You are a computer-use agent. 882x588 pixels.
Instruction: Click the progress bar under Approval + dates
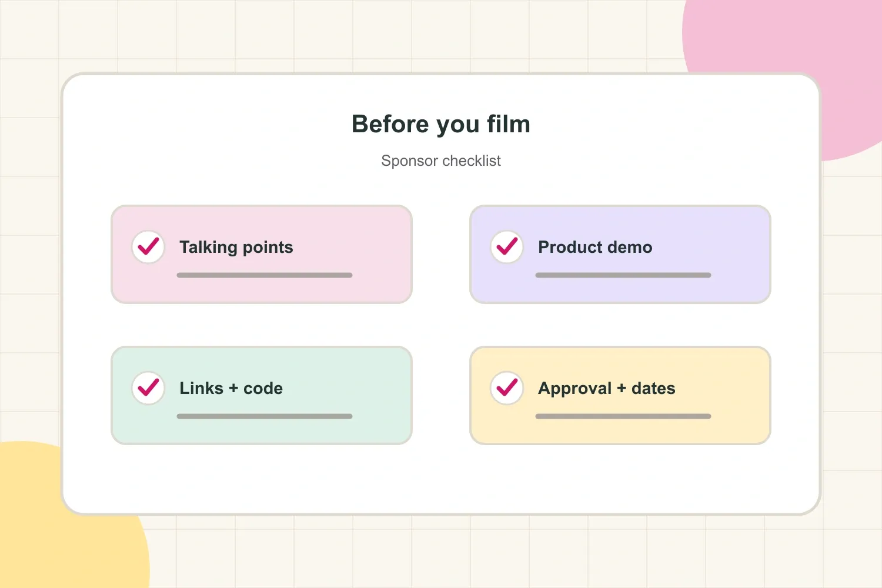point(623,416)
